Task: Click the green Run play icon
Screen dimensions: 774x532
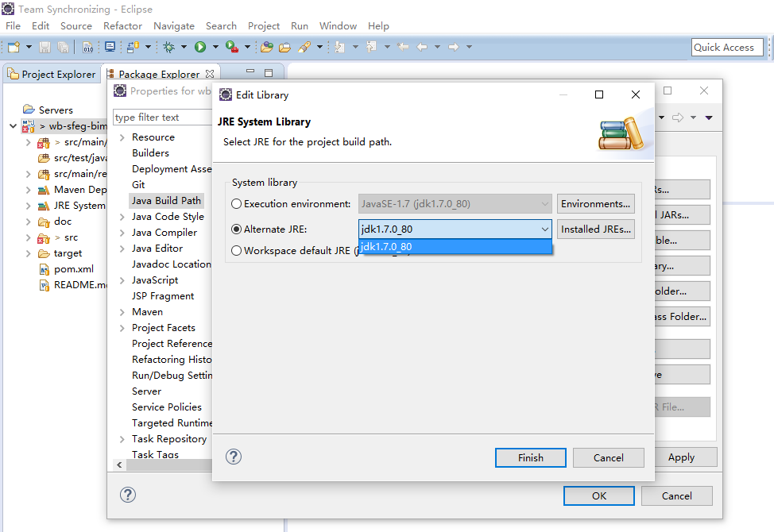Action: coord(200,47)
